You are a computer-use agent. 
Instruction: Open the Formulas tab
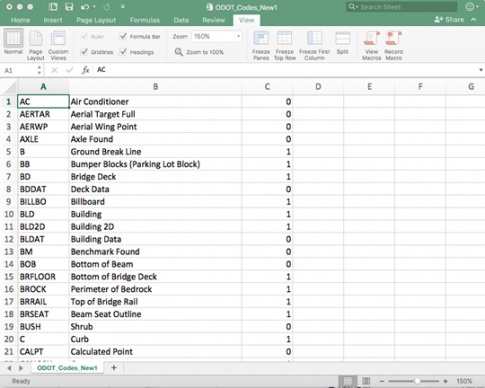[x=145, y=20]
